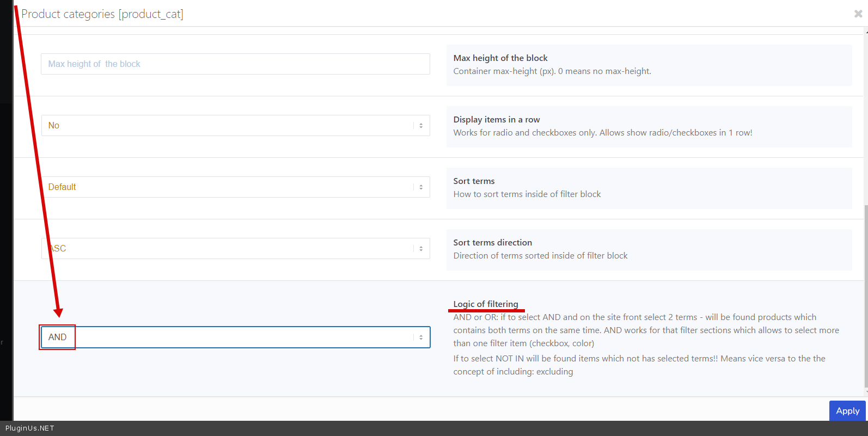
Task: Click the arrow icon on the ASC select
Action: [x=421, y=249]
